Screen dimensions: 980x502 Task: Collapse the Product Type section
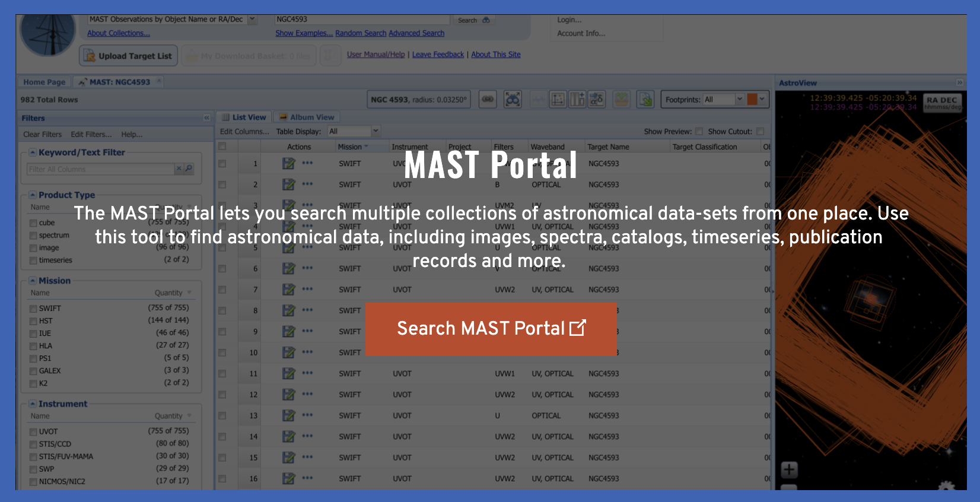(33, 195)
